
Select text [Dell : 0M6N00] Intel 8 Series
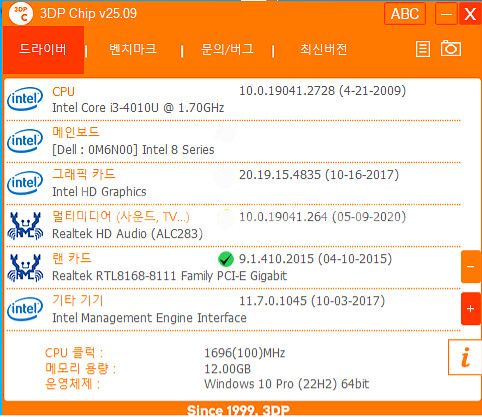[x=133, y=150]
